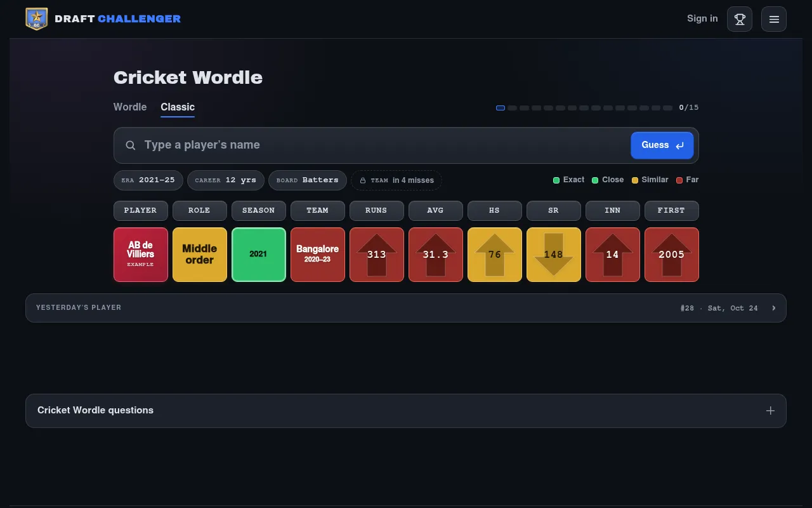Viewport: 812px width, 508px height.
Task: Click the Bangalore 2020–23 team tile
Action: [318, 255]
